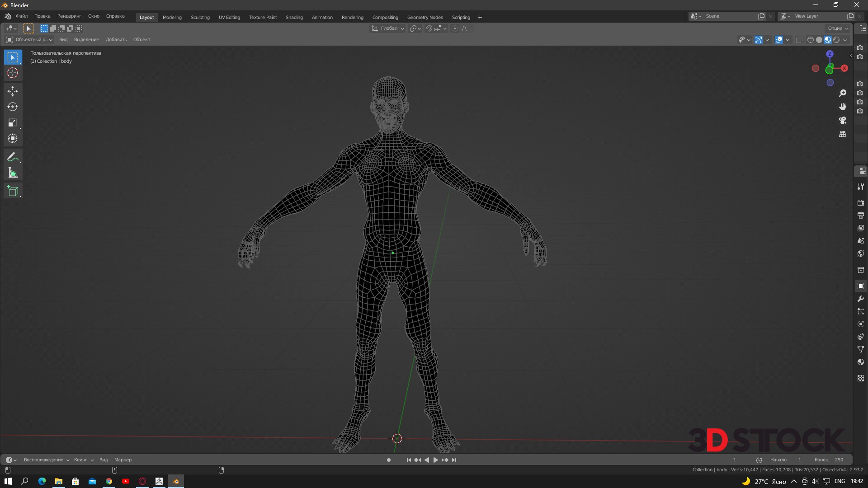Image resolution: width=868 pixels, height=488 pixels.
Task: Enable snapping with magnet icon
Action: (429, 28)
